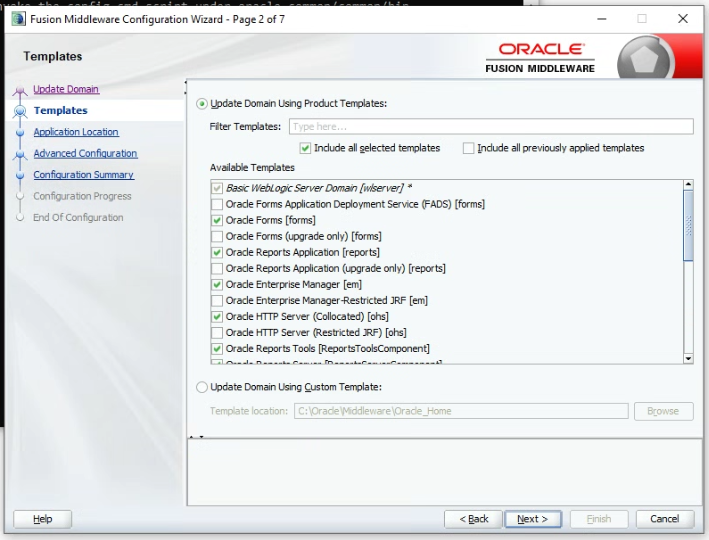Image resolution: width=709 pixels, height=540 pixels.
Task: Click the Available Templates label
Action: pyautogui.click(x=252, y=168)
